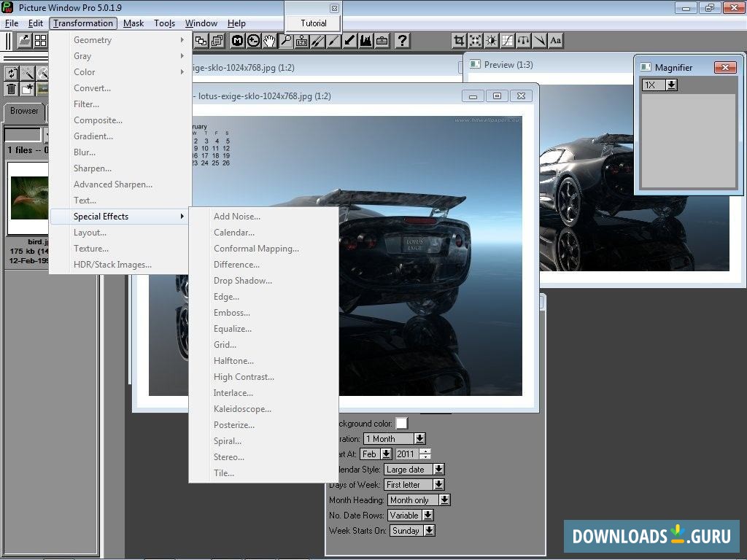Select Emboss in the Special Effects submenu
Viewport: 747px width, 560px height.
click(x=231, y=313)
